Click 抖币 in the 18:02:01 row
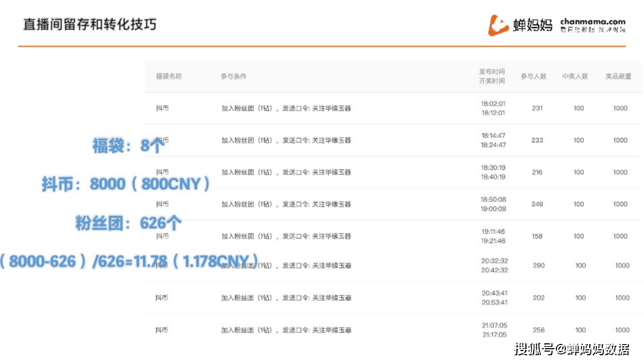The height and width of the screenshot is (363, 644). click(x=162, y=109)
